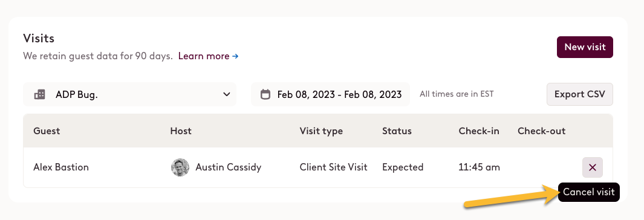Click the calendar icon beside the date range
The height and width of the screenshot is (220, 644).
[265, 94]
